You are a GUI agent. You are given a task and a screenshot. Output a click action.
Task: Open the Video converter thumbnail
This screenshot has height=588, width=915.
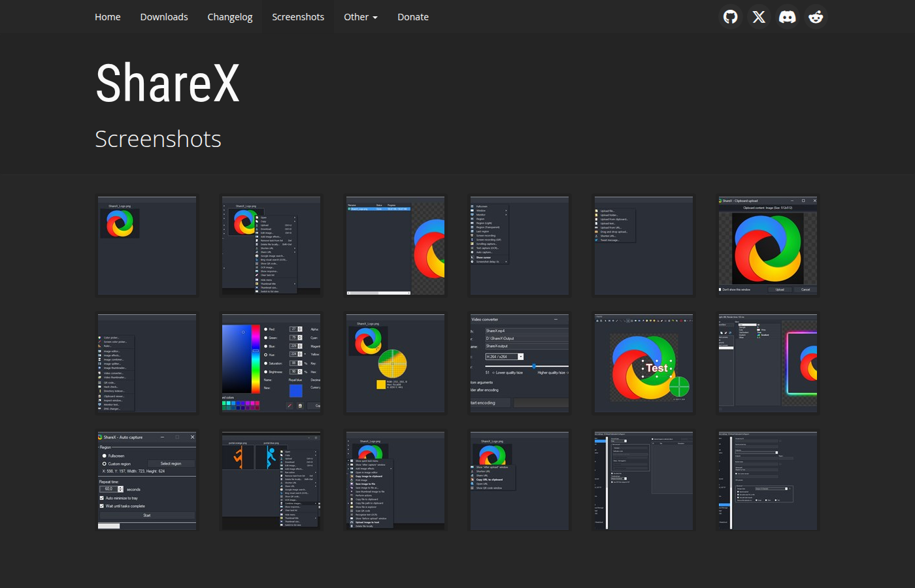(x=520, y=363)
